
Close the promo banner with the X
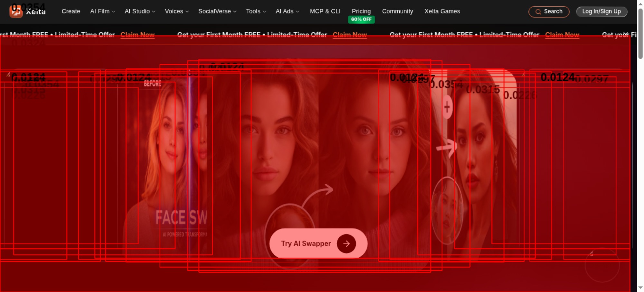click(626, 34)
